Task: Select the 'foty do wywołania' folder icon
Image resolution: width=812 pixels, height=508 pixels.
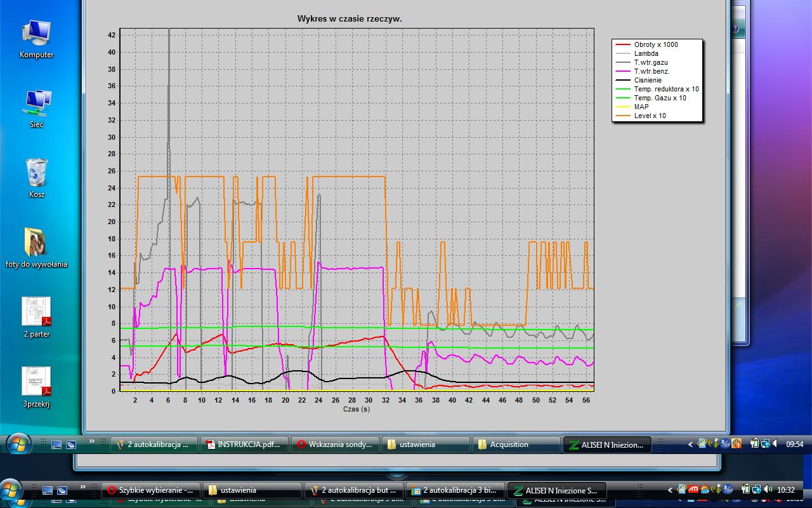Action: [36, 248]
